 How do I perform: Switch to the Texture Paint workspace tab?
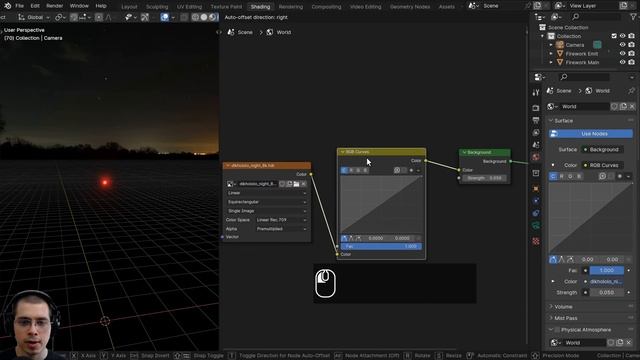tap(226, 7)
